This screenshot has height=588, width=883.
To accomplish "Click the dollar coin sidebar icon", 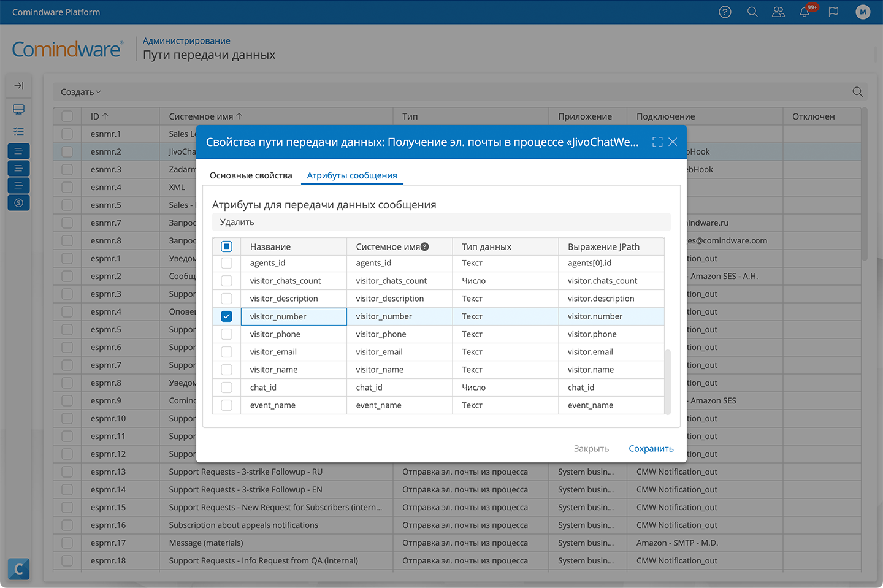I will coord(18,202).
